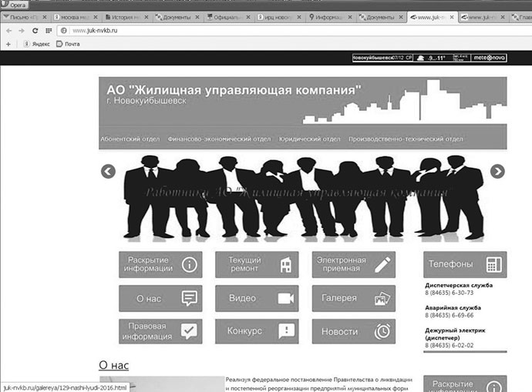The height and width of the screenshot is (392, 532).
Task: Open the Конкурс tile
Action: coord(257,331)
